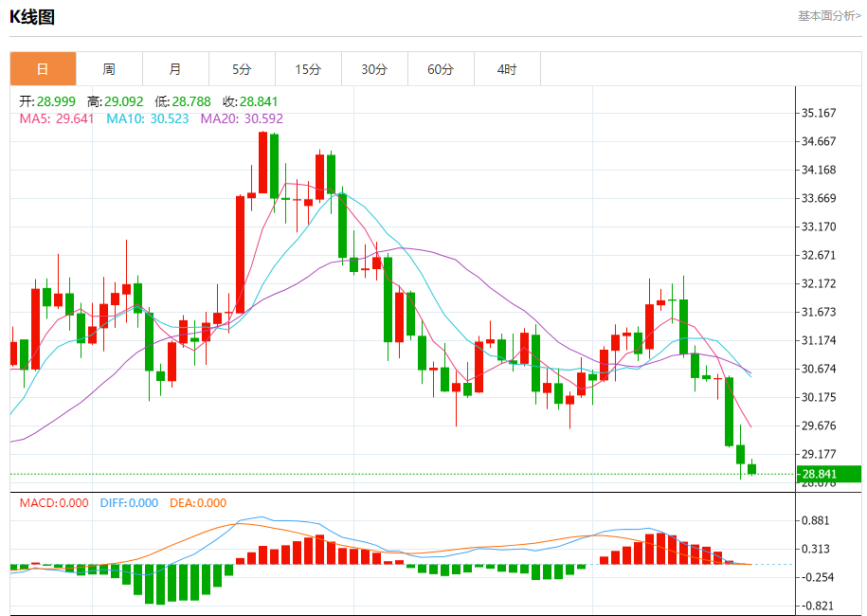Click the 收:28.841 closing price readout
Viewport: 867px width, 616px height.
pos(250,101)
